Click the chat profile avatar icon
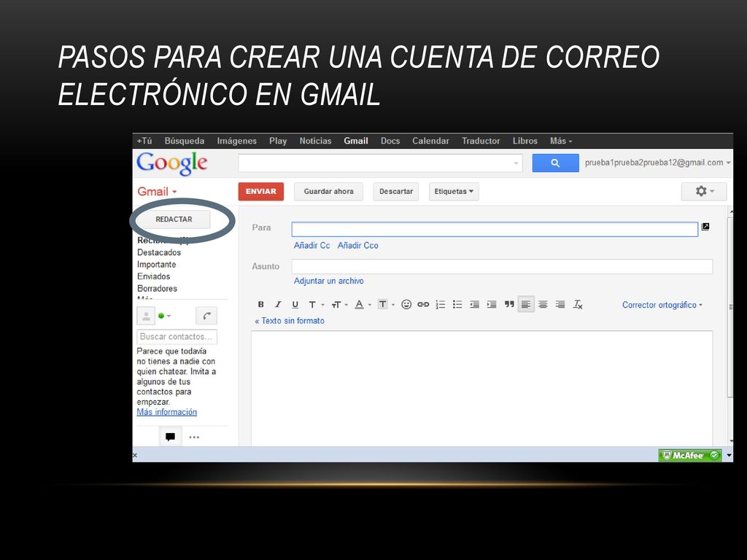Viewport: 747px width, 560px height. (146, 316)
